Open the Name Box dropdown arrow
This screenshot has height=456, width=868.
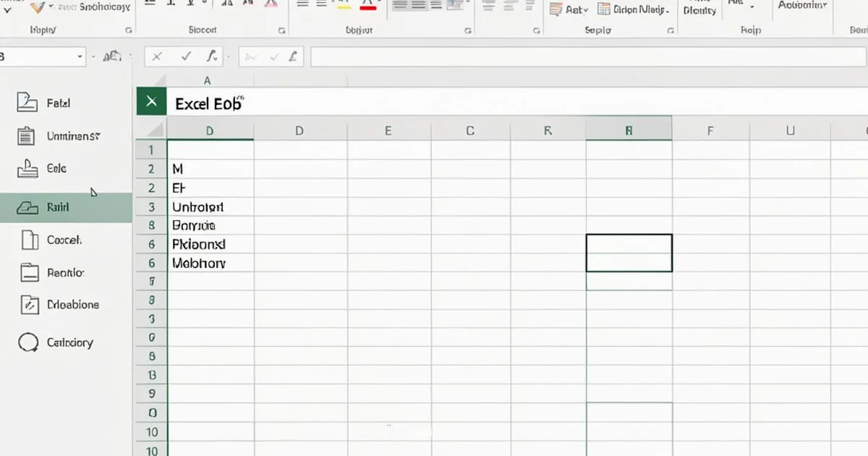tap(81, 55)
